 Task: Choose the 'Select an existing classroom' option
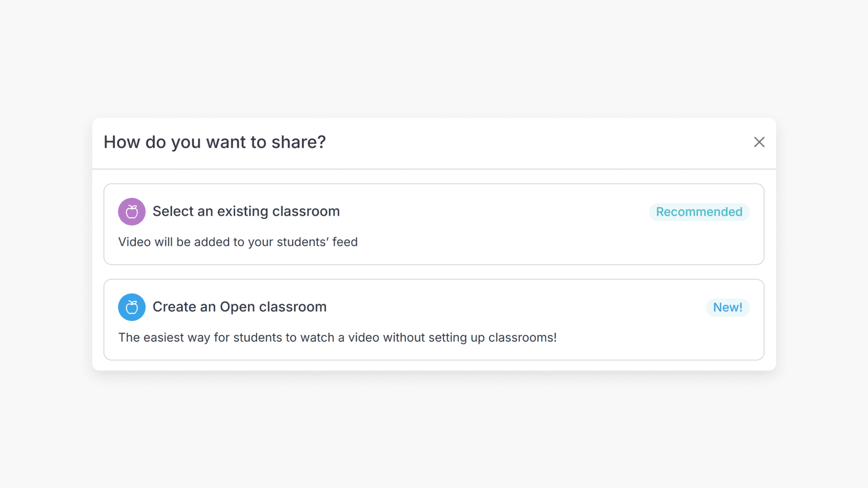[434, 224]
